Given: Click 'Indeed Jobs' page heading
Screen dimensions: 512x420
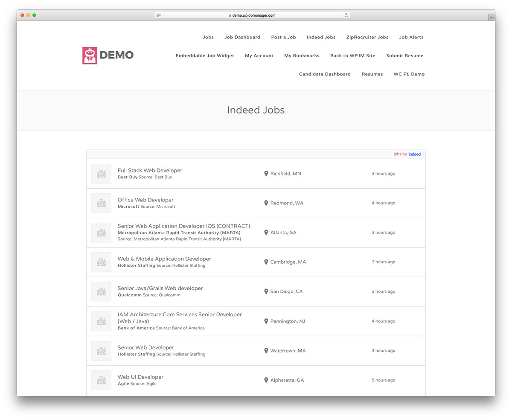Looking at the screenshot, I should coord(256,110).
